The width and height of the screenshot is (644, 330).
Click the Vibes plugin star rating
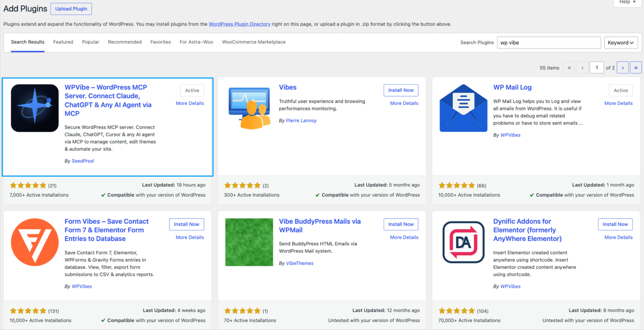(x=242, y=186)
